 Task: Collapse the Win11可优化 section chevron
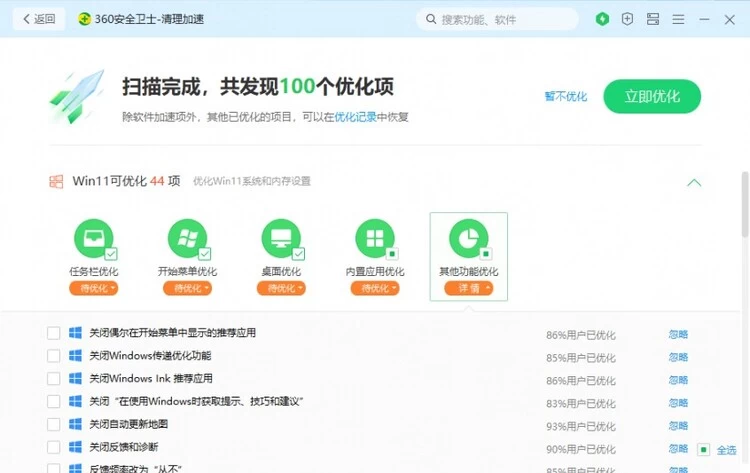pos(694,182)
